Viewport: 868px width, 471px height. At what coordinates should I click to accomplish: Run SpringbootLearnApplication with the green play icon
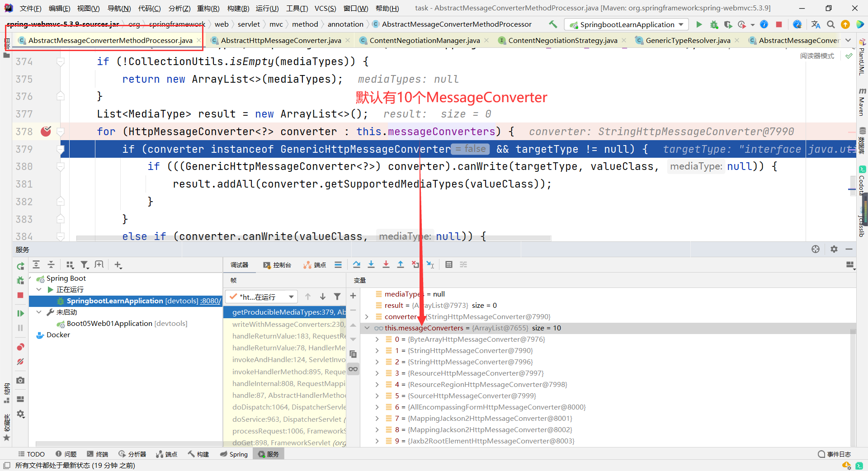tap(699, 24)
